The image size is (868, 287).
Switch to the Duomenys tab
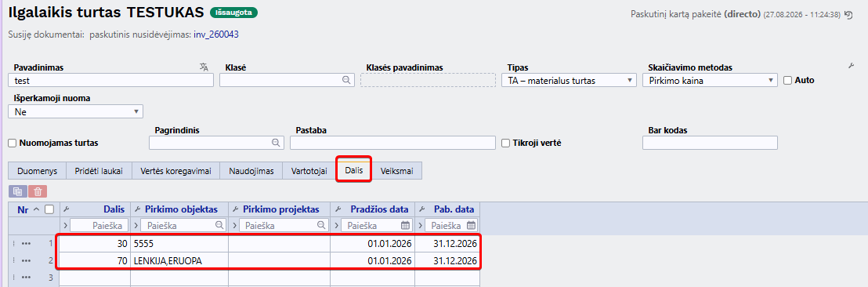(x=37, y=171)
